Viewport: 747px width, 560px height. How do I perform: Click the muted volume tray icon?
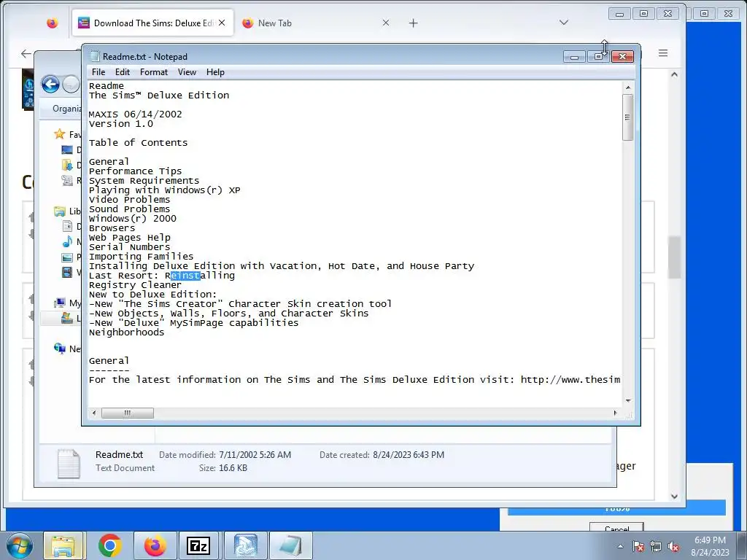[x=673, y=546]
